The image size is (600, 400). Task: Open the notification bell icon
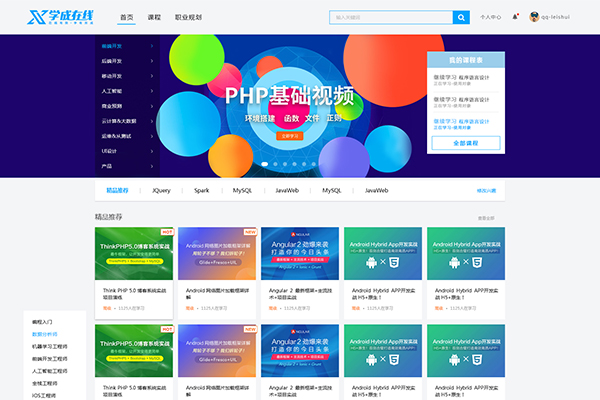coord(515,17)
